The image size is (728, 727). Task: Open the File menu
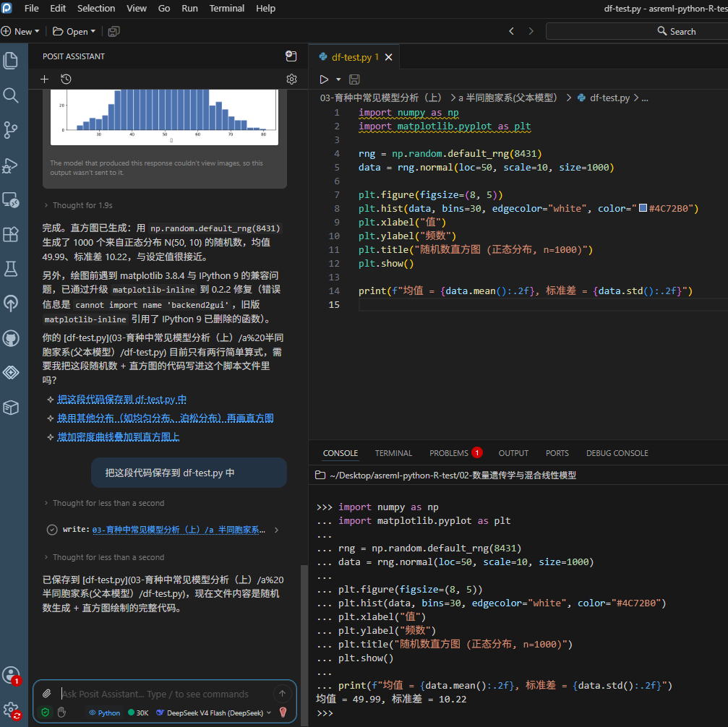point(32,9)
